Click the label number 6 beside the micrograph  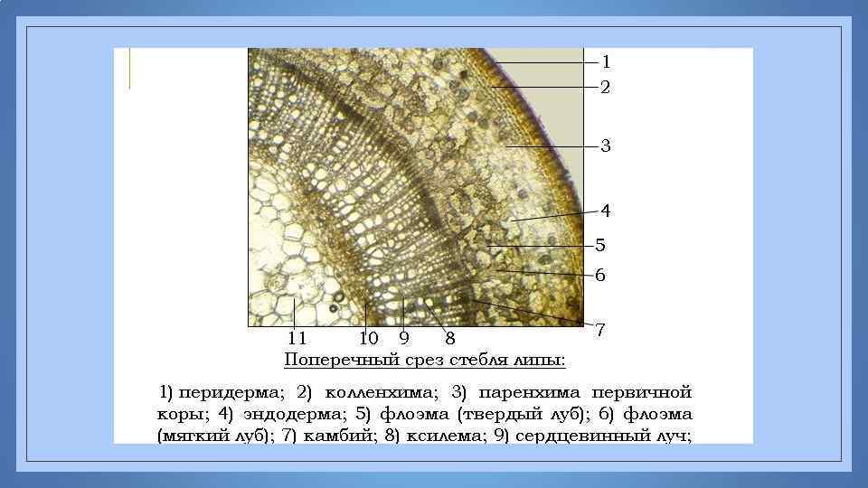tap(600, 275)
